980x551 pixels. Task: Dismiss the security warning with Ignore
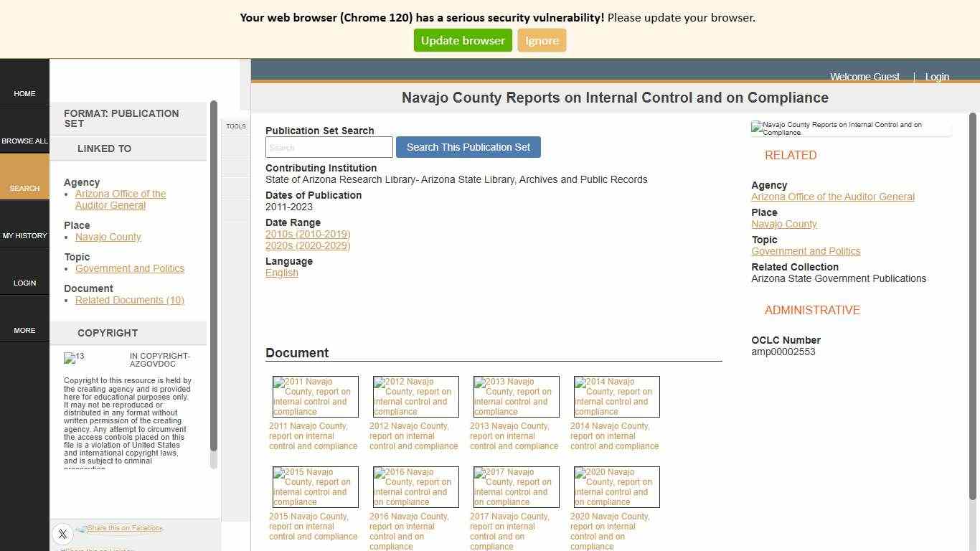tap(542, 40)
